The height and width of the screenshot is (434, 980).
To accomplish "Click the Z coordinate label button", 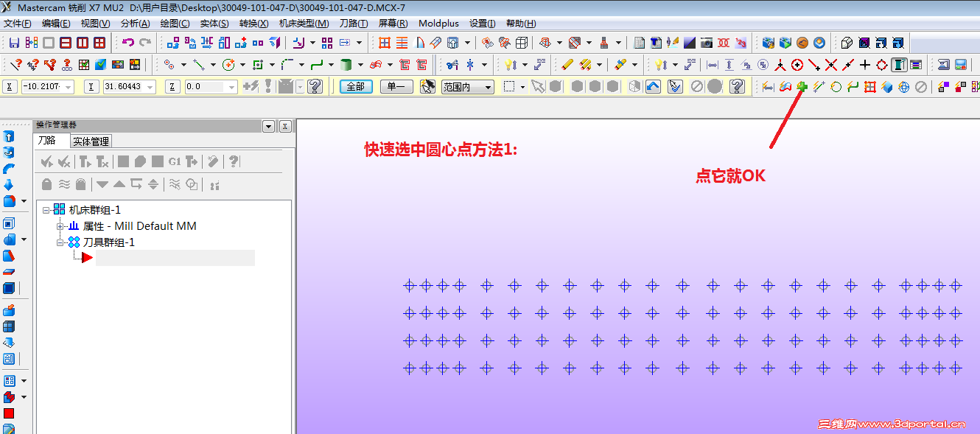I will click(x=172, y=87).
